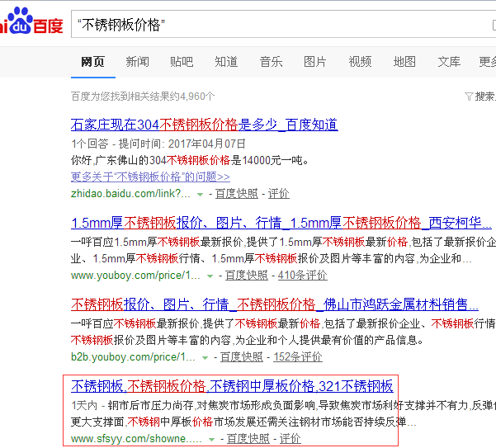This screenshot has width=496, height=448.
Task: Click the zhidao.baidu.com/link green URL
Action: click(x=130, y=194)
